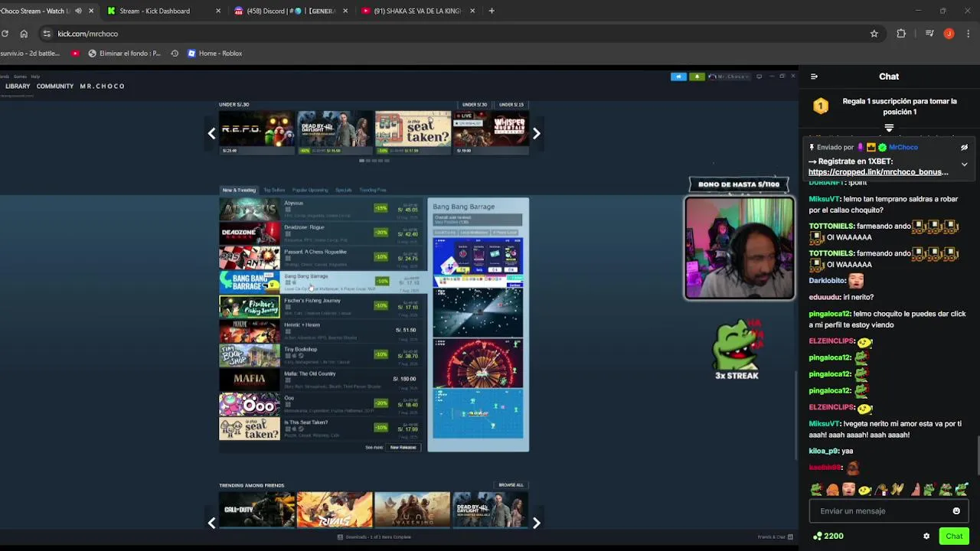
Task: Switch to Stream - Kick Dashboard tab
Action: click(162, 11)
